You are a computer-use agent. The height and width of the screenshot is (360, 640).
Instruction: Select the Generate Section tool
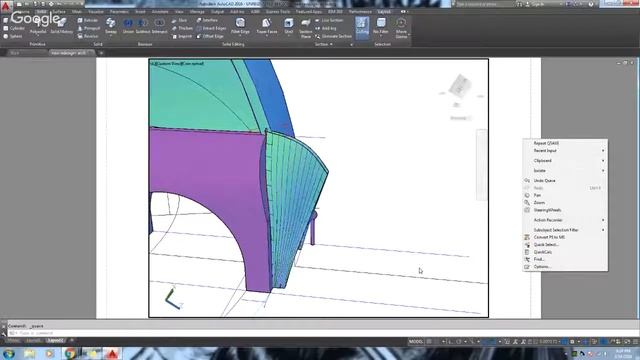click(333, 36)
